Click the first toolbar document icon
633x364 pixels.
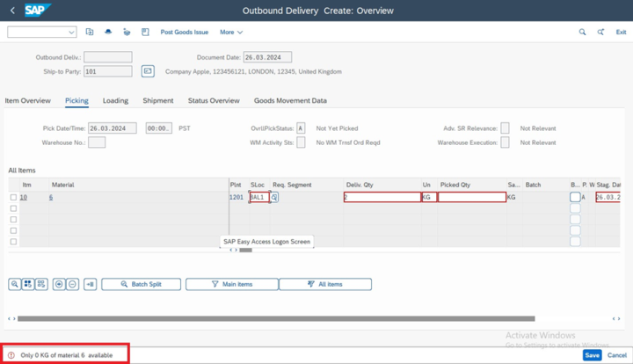[x=90, y=32]
